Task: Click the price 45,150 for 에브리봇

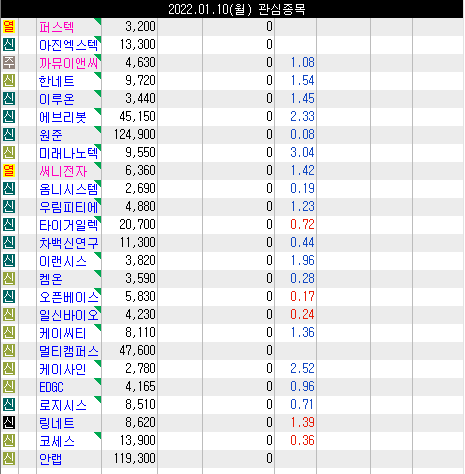Action: point(137,117)
